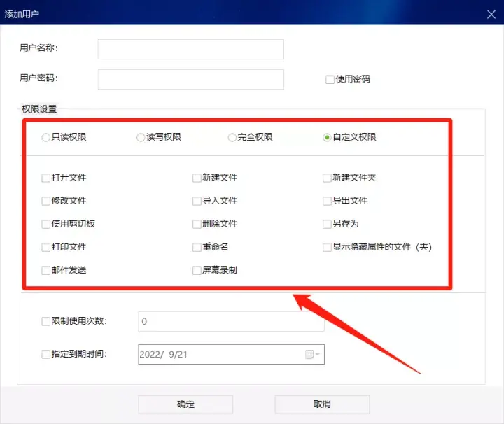The height and width of the screenshot is (424, 504).
Task: Click the 用户密码 input field
Action: click(190, 79)
